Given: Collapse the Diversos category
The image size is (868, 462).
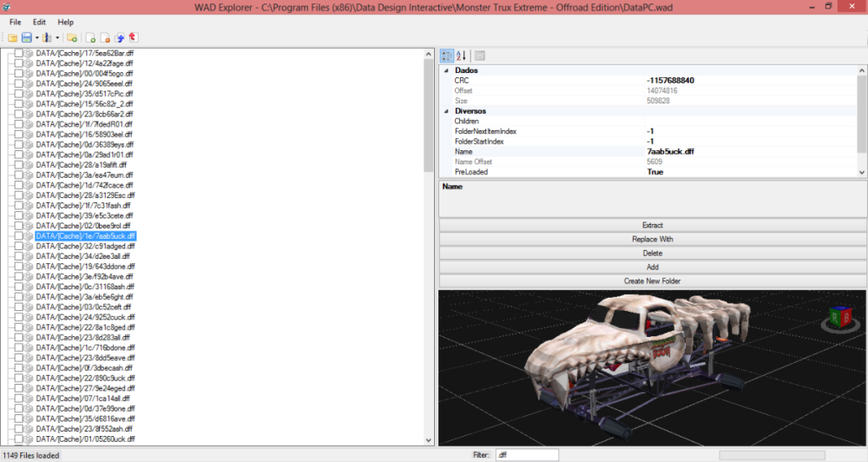Looking at the screenshot, I should 446,111.
